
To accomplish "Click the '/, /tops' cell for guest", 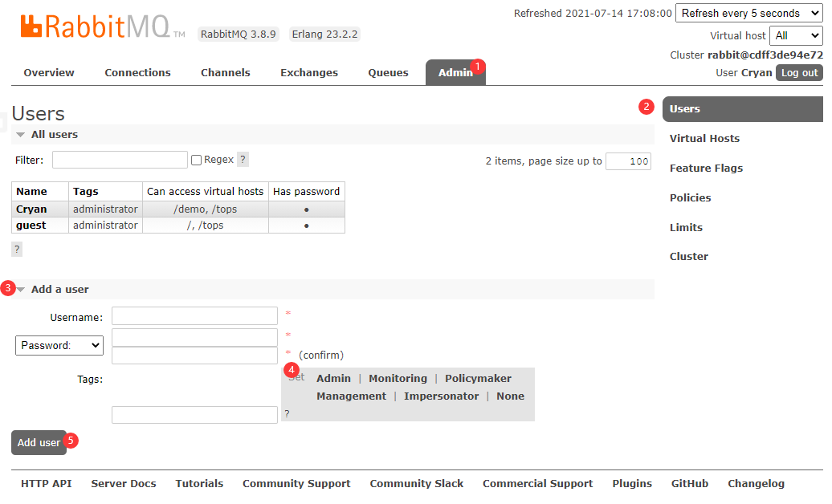I will (x=206, y=226).
